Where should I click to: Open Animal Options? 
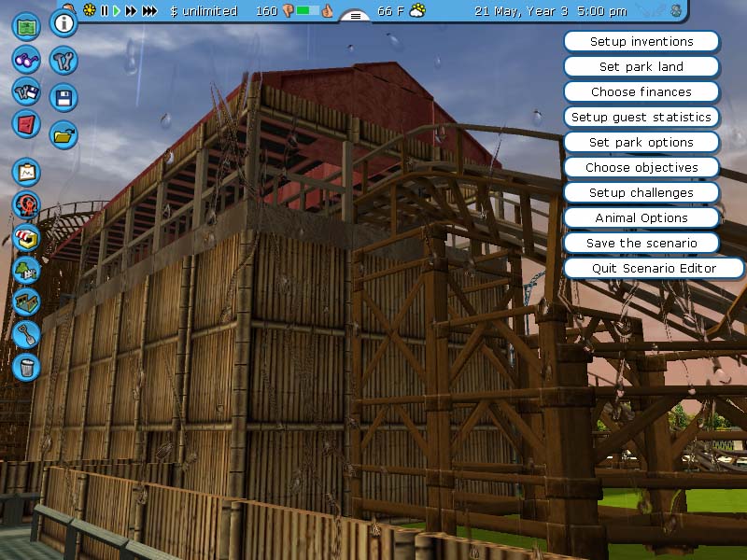641,218
